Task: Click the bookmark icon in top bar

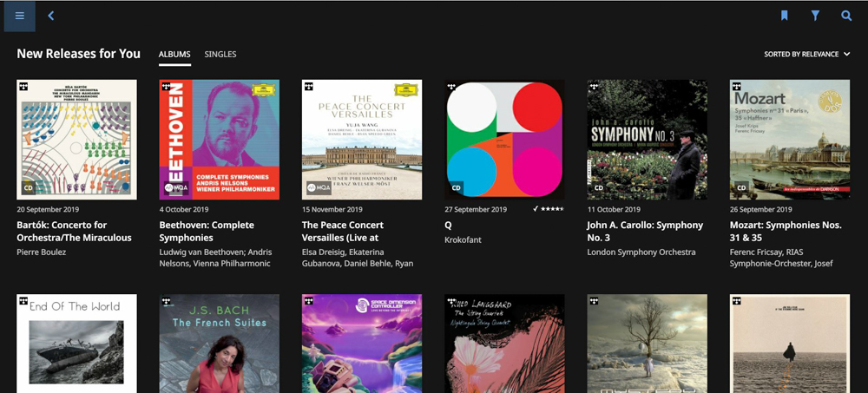Action: (784, 16)
